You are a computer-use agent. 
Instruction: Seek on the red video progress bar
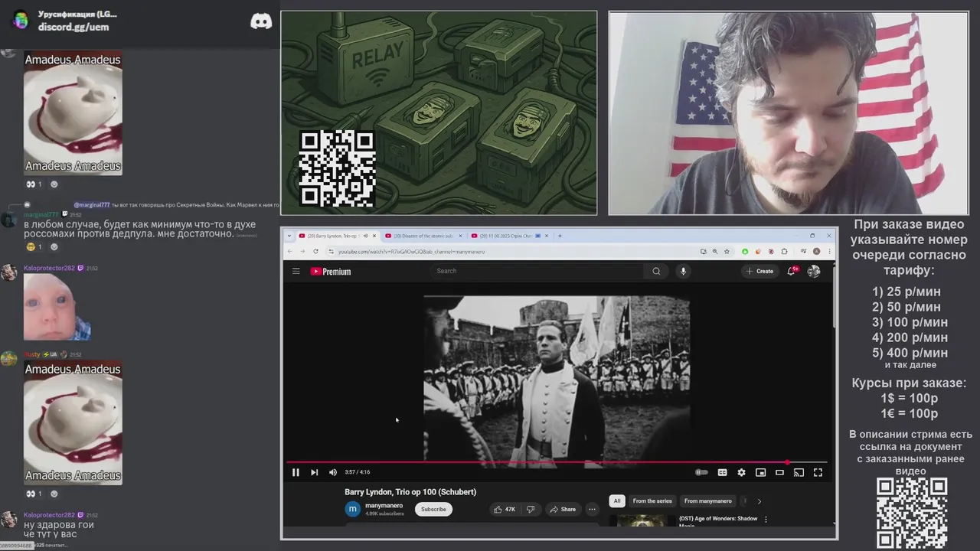tap(557, 462)
